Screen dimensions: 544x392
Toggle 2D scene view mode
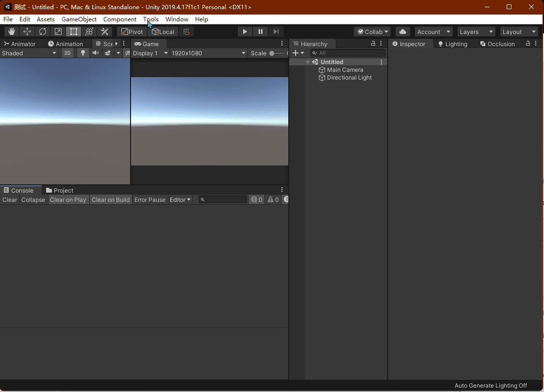(x=67, y=53)
